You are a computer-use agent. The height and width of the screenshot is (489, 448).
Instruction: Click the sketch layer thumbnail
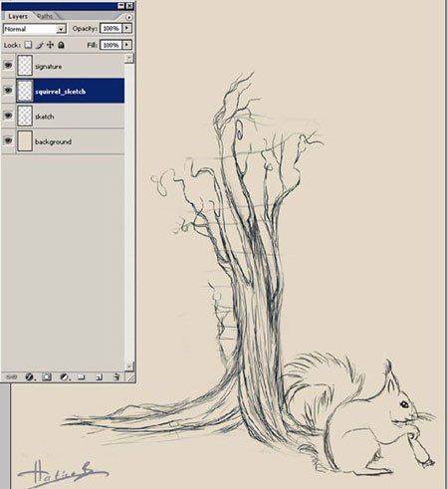(x=25, y=116)
